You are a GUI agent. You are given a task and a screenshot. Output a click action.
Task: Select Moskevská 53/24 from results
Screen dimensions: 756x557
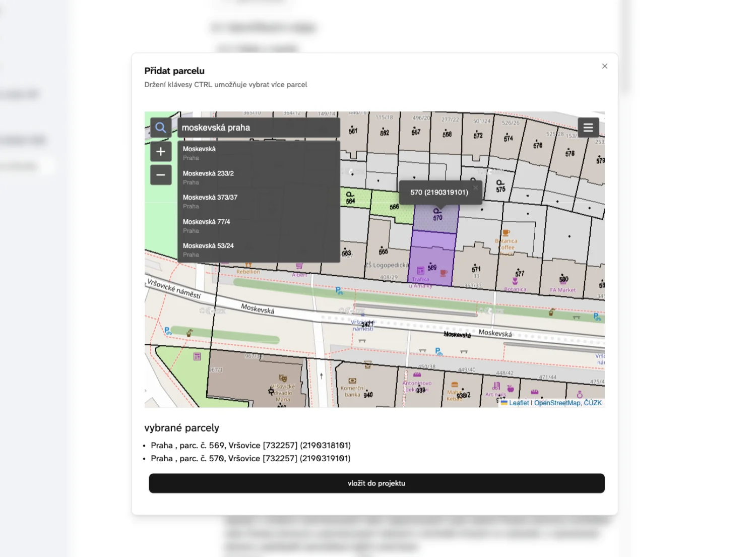pyautogui.click(x=258, y=250)
